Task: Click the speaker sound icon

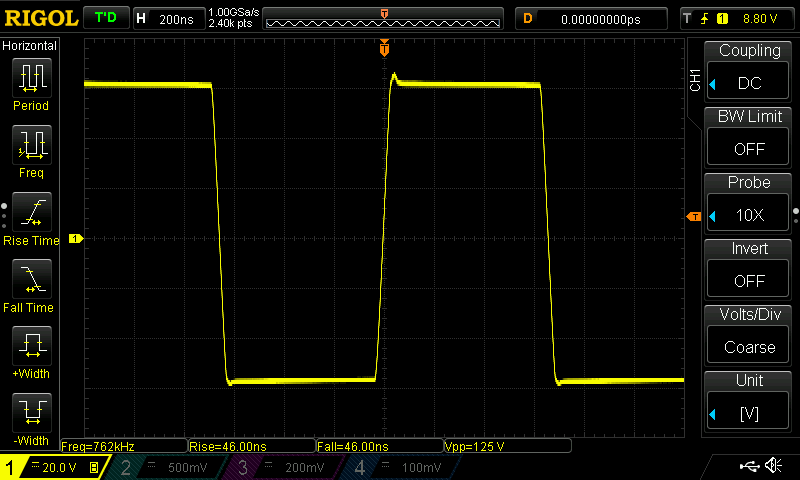Action: [x=773, y=465]
